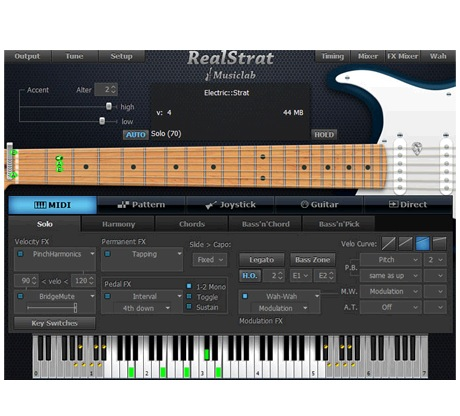Open the same as up dropdown

click(390, 276)
